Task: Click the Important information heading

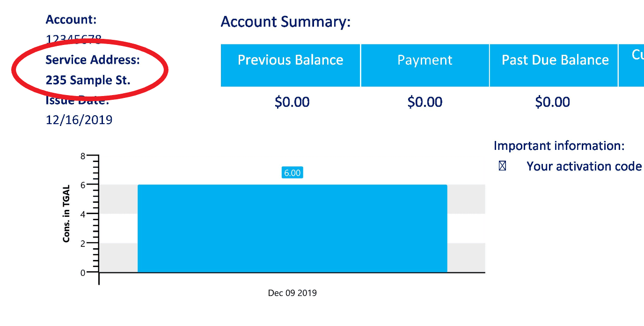Action: 559,146
